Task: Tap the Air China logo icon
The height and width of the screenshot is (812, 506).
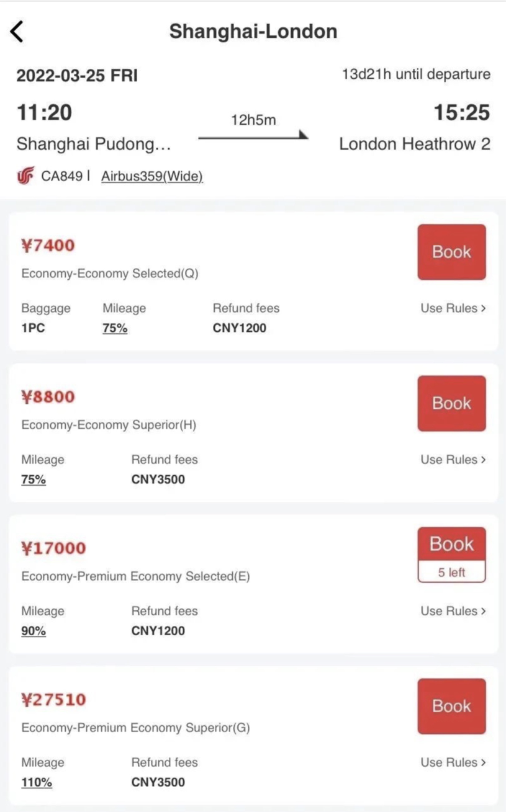Action: pyautogui.click(x=25, y=177)
